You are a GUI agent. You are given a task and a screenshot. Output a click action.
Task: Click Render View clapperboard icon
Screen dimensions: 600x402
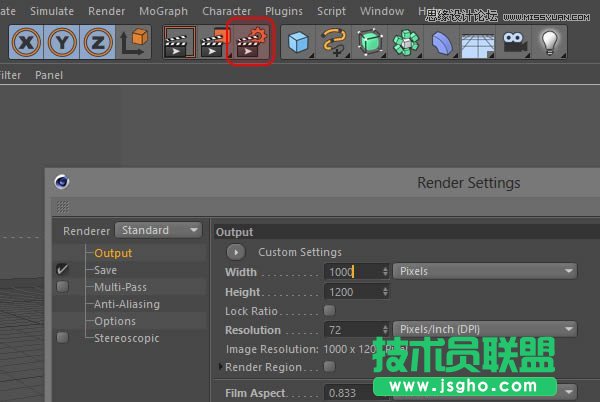point(180,41)
